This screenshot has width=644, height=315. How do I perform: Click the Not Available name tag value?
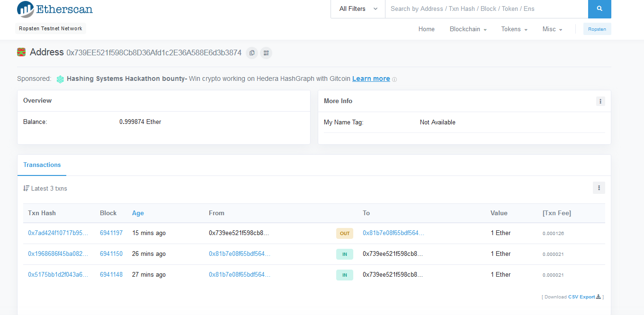coord(438,122)
